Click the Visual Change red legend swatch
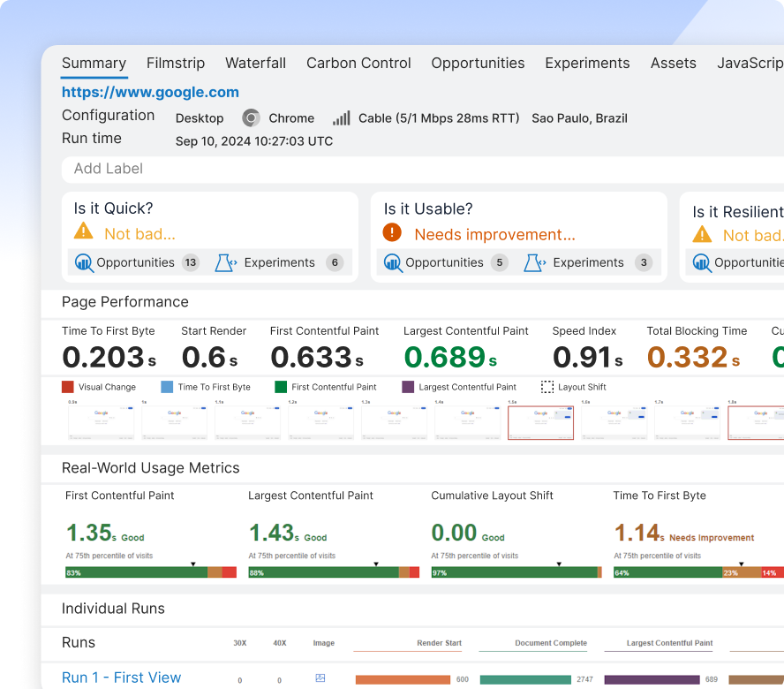Image resolution: width=784 pixels, height=689 pixels. pos(67,387)
